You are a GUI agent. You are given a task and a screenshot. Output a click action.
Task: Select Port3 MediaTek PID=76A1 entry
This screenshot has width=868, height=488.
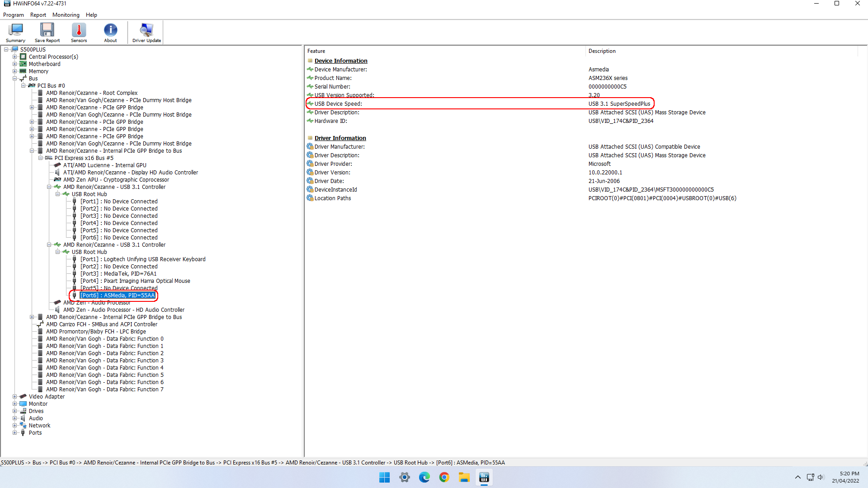[118, 274]
